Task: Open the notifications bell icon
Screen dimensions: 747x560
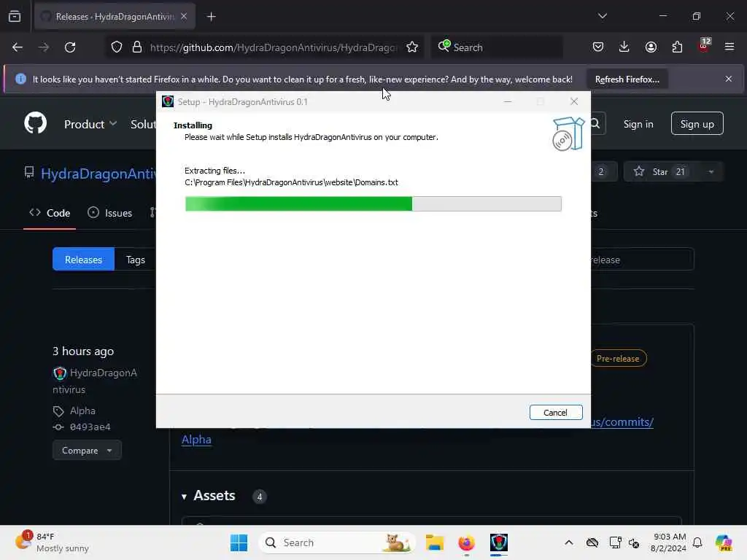Action: point(697,542)
